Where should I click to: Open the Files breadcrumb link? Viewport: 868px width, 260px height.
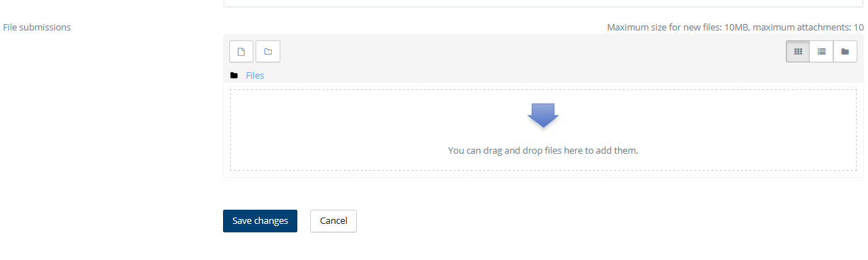tap(255, 75)
